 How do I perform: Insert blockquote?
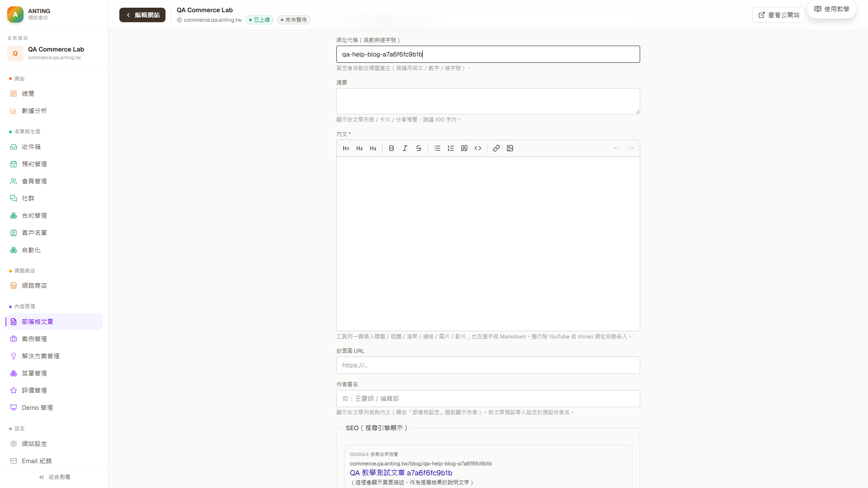point(464,148)
